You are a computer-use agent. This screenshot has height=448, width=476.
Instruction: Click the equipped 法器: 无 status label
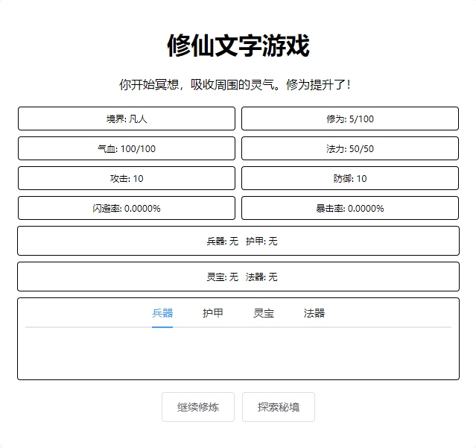[x=261, y=277]
